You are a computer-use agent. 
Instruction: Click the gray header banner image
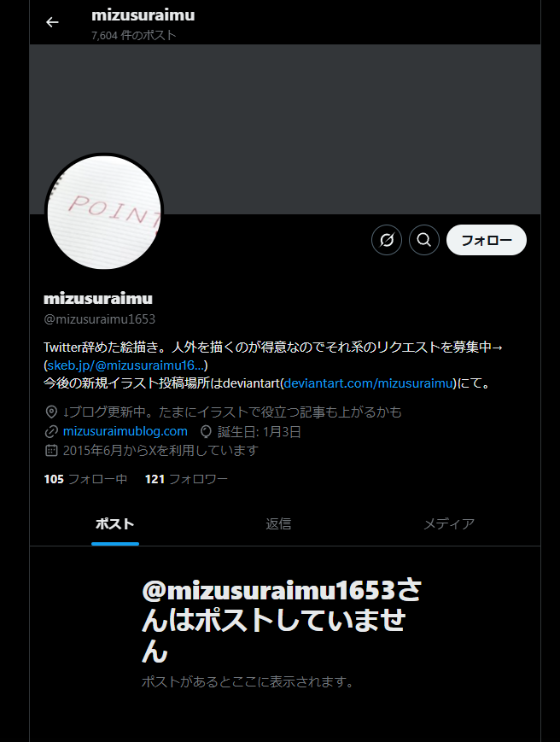(x=285, y=129)
